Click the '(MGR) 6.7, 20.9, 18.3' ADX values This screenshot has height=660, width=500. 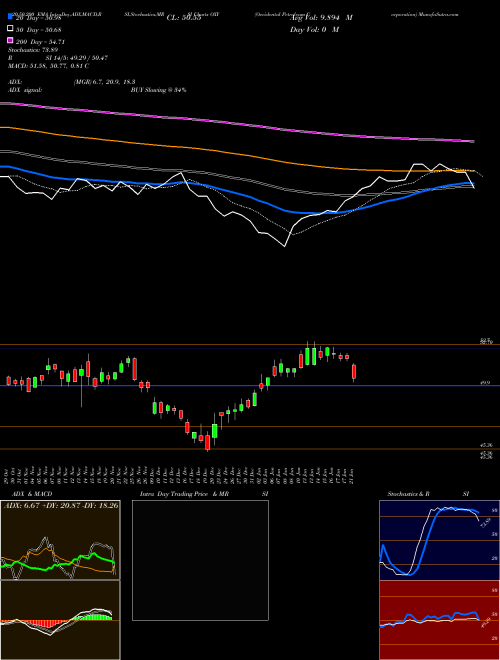point(104,82)
